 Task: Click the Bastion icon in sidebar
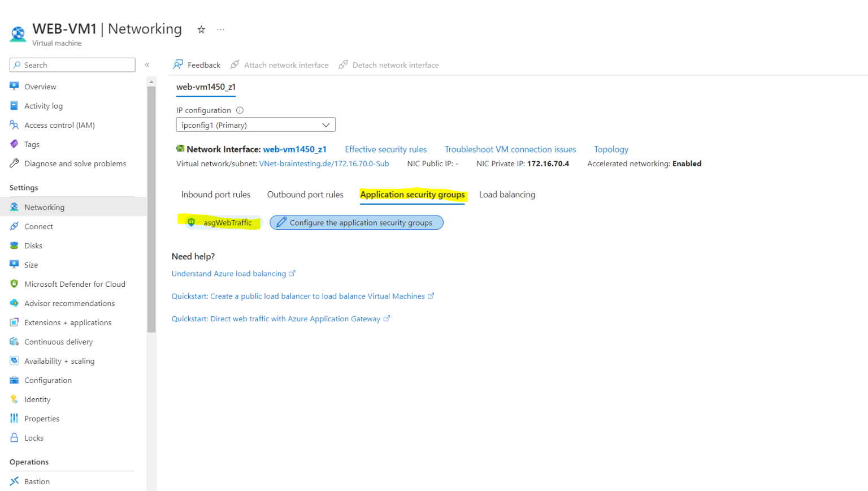[14, 481]
